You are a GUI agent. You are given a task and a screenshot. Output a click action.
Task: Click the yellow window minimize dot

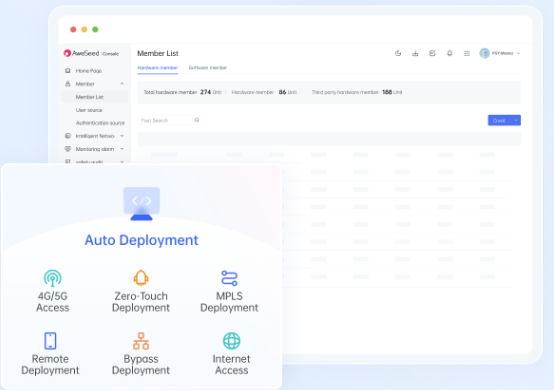point(84,29)
